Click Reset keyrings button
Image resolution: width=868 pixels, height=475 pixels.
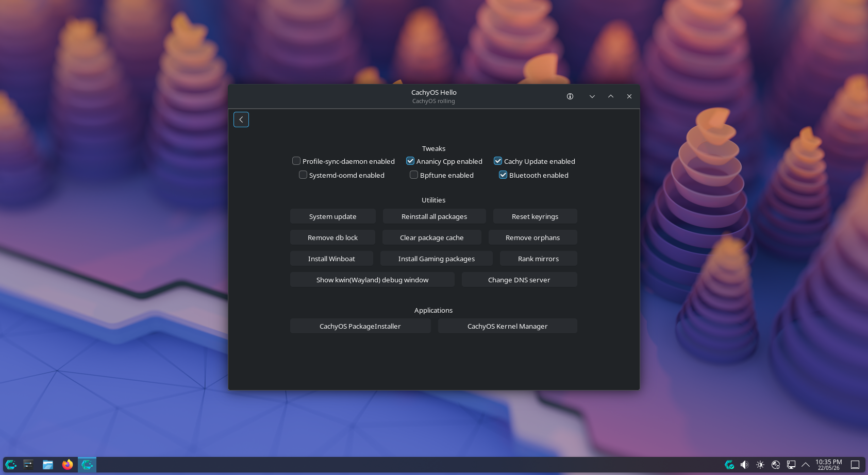(x=535, y=216)
